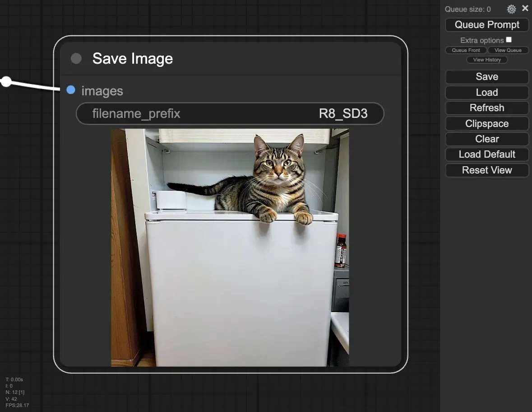Collapse the Save Image node via its circle
Screen dimensions: 532x412
click(76, 58)
